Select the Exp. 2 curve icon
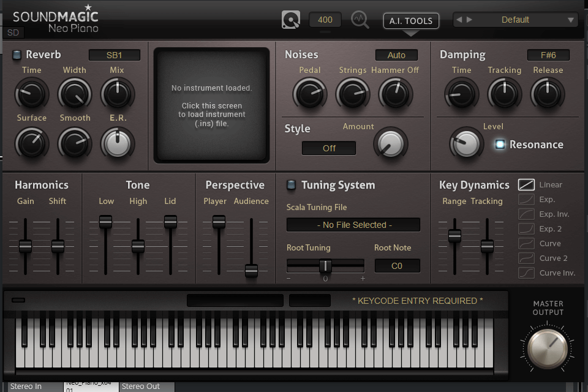The height and width of the screenshot is (392, 588). [x=526, y=228]
